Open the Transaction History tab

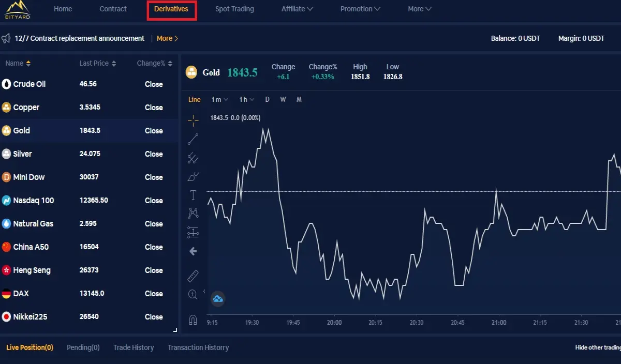pos(198,347)
